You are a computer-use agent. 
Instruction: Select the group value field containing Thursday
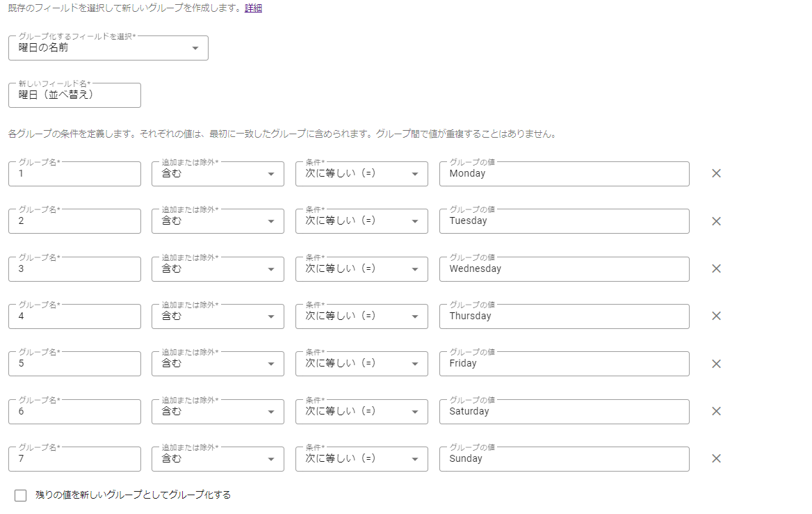point(564,316)
